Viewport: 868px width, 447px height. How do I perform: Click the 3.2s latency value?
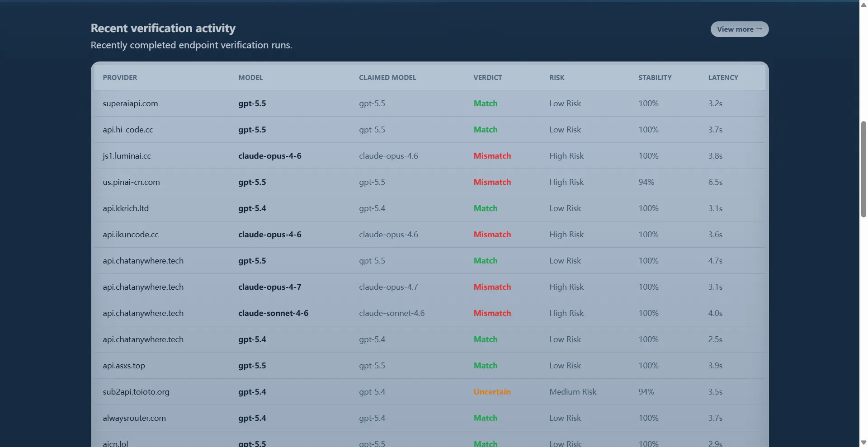pyautogui.click(x=715, y=104)
